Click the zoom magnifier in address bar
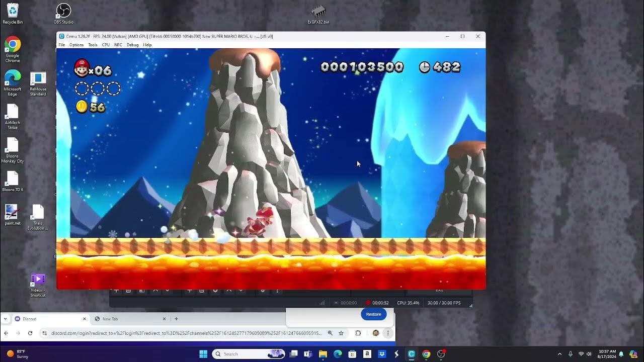 [330, 333]
